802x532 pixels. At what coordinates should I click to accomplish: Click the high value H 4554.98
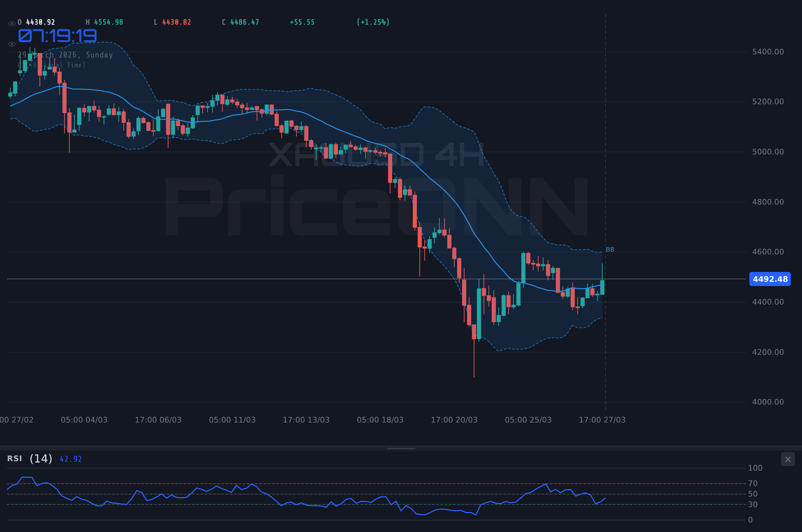point(104,22)
